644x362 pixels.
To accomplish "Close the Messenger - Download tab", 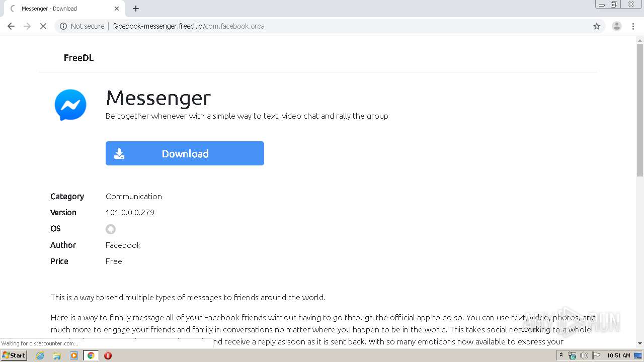I will 117,9.
